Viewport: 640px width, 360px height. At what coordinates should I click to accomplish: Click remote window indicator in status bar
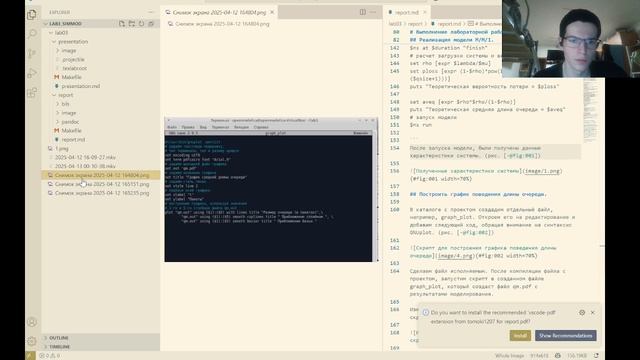coord(30,356)
